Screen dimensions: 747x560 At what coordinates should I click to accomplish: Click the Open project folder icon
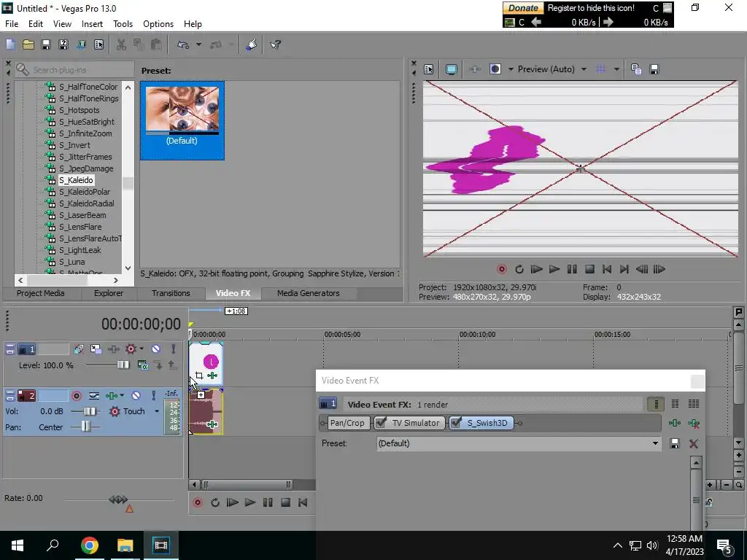[x=28, y=44]
